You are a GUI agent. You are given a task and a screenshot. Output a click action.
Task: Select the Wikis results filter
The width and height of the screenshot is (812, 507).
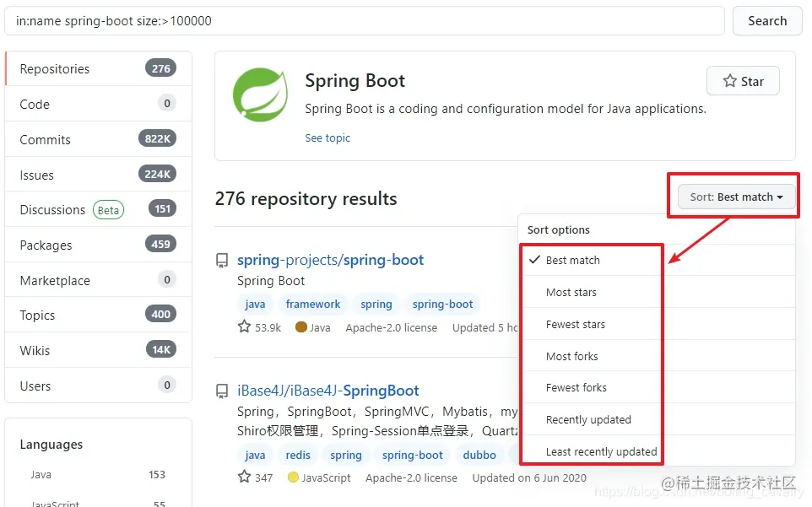(x=99, y=350)
